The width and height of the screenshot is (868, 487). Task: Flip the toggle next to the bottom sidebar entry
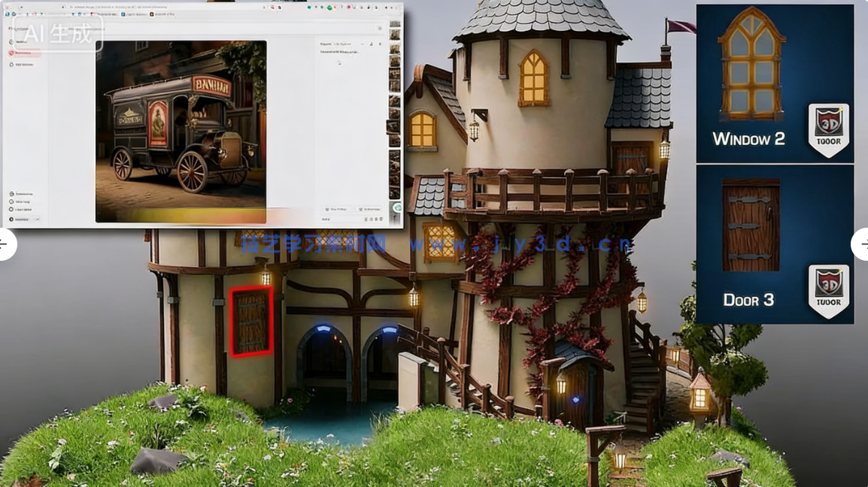(35, 219)
